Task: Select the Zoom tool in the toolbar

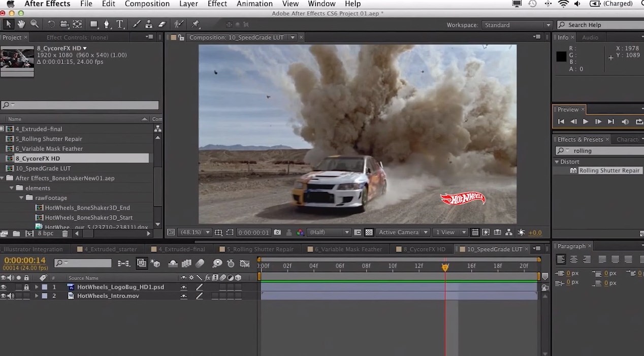Action: click(x=34, y=24)
